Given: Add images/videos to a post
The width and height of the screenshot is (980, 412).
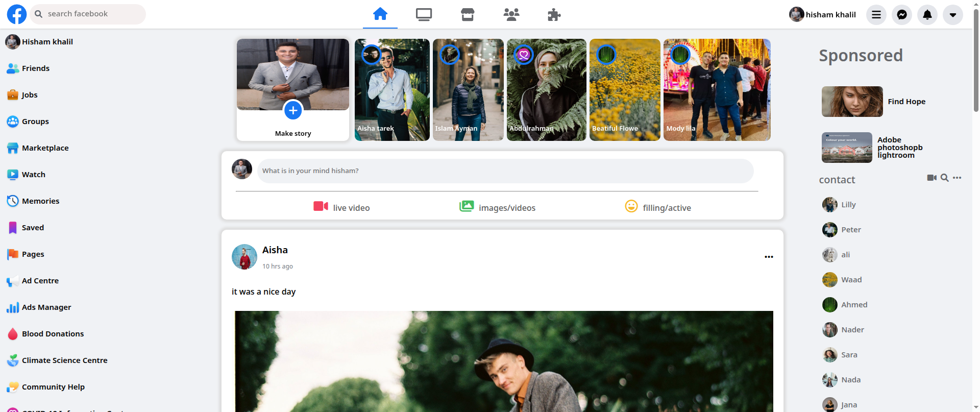Looking at the screenshot, I should coord(497,207).
